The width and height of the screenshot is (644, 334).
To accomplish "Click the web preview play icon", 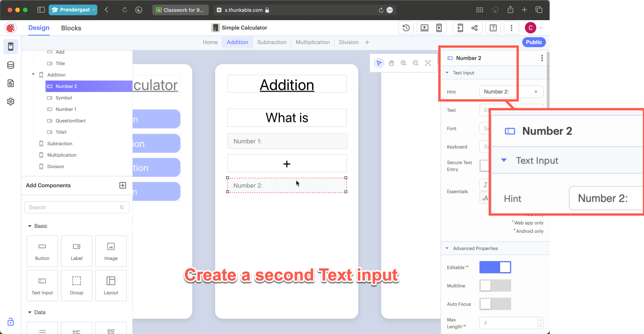I will (x=424, y=28).
